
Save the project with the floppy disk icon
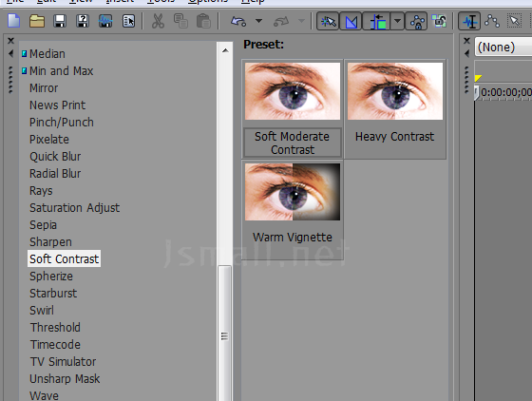pyautogui.click(x=60, y=21)
